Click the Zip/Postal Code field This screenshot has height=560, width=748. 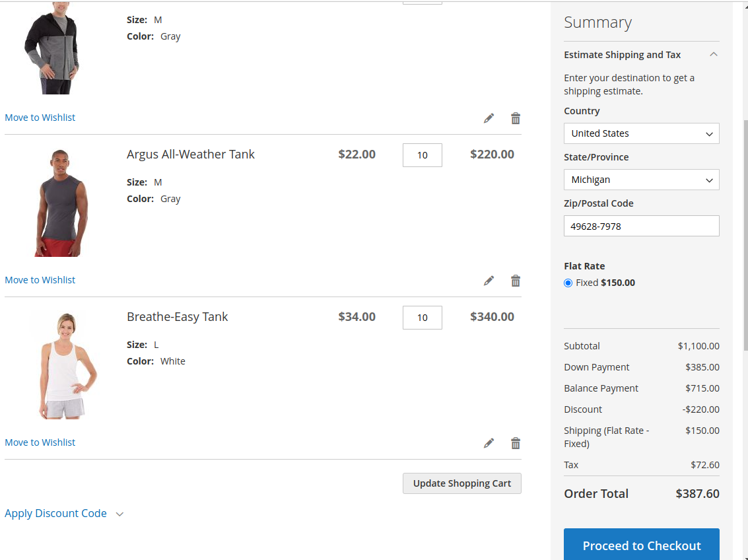click(x=641, y=226)
